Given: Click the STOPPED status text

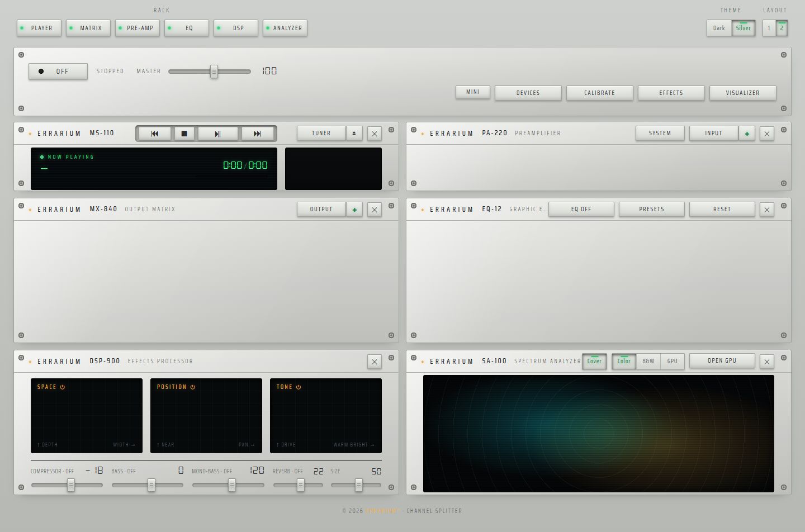Looking at the screenshot, I should (x=110, y=72).
